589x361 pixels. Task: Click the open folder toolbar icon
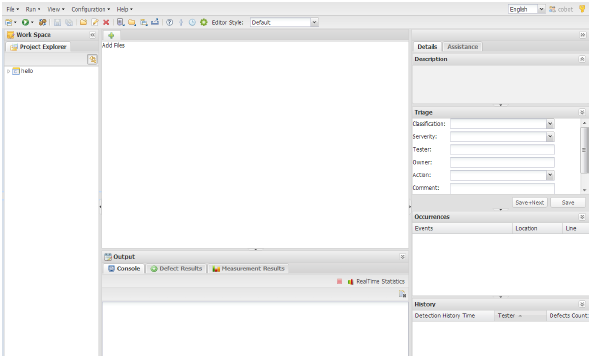click(x=83, y=23)
